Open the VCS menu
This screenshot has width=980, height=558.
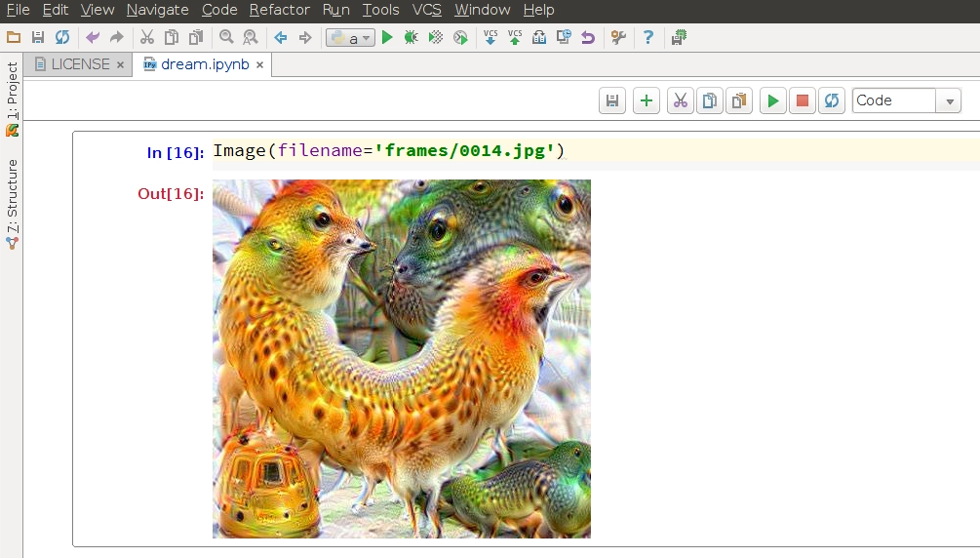click(427, 10)
